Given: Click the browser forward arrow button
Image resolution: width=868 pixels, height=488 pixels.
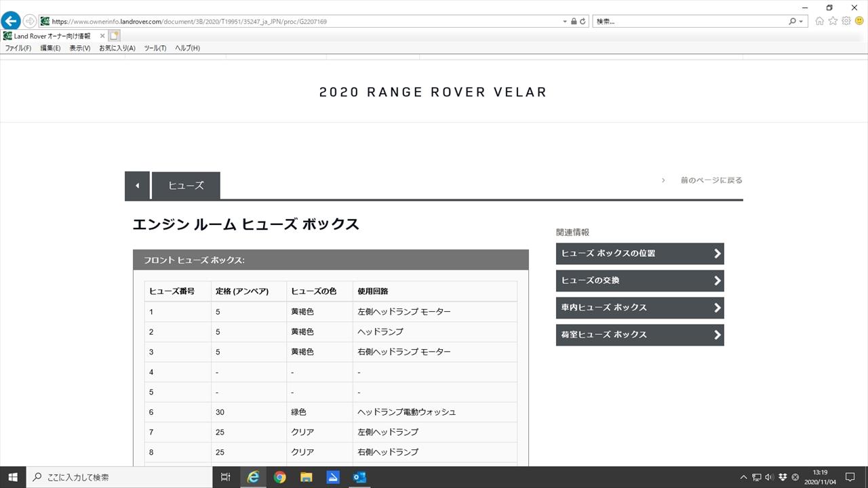Looking at the screenshot, I should coord(30,21).
